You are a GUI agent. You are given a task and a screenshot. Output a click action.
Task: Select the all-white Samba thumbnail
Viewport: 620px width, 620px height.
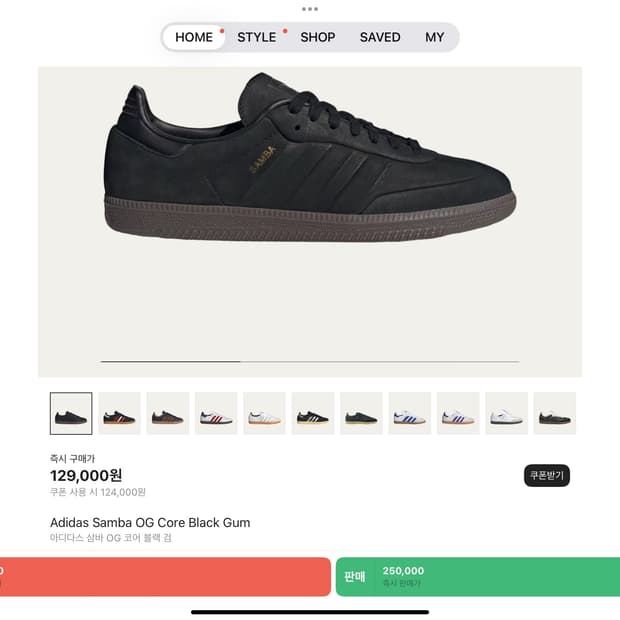pyautogui.click(x=507, y=413)
